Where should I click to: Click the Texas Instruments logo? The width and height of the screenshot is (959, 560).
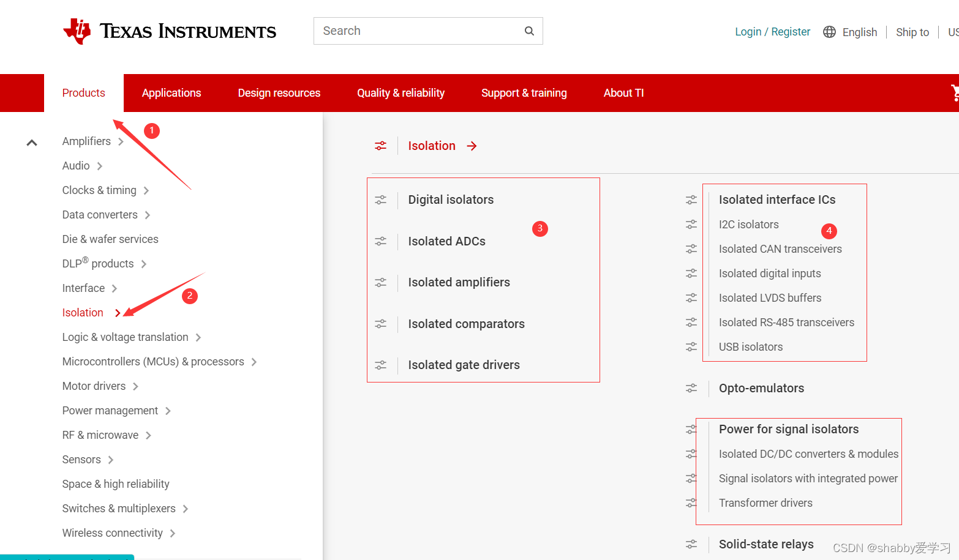point(170,31)
